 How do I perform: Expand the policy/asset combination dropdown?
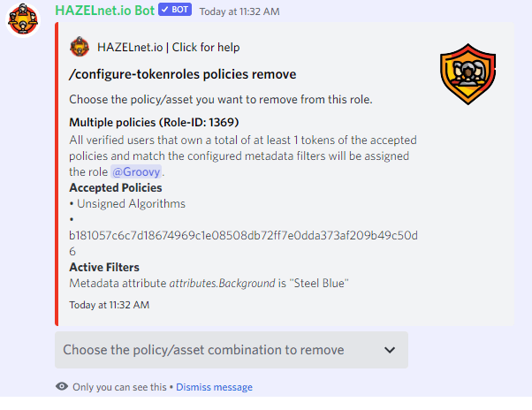point(232,350)
